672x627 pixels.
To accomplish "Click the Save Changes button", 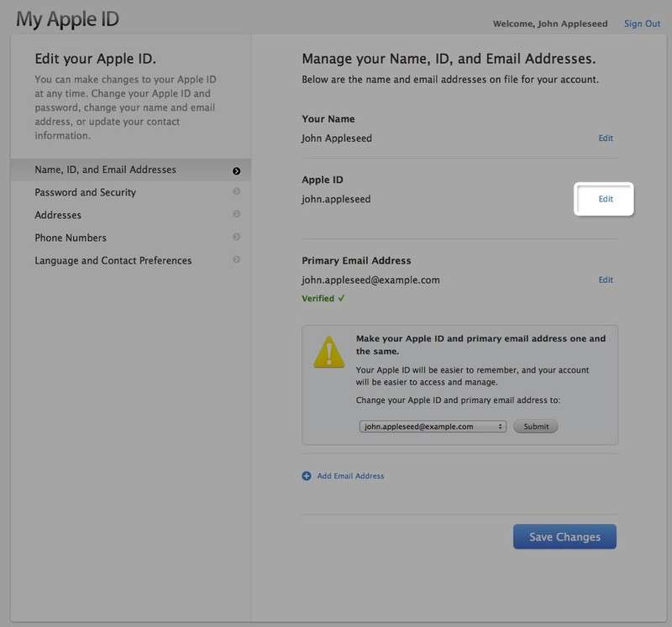I will 564,536.
